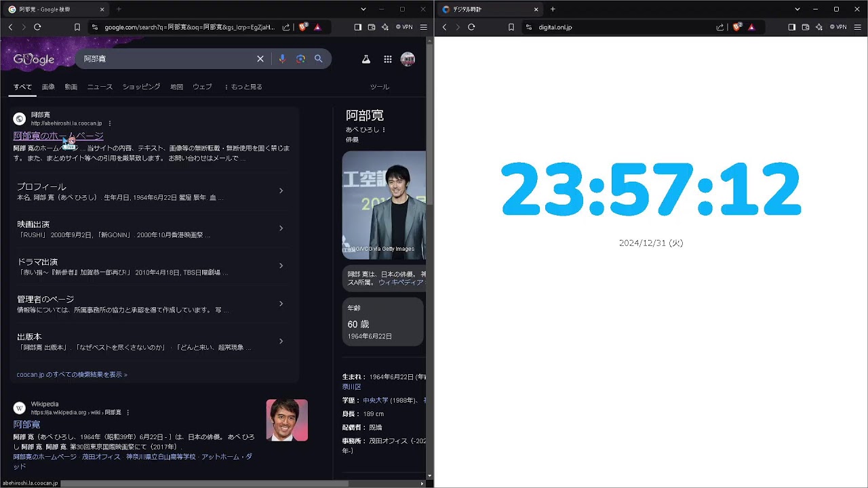Viewport: 868px width, 488px height.
Task: Open the Wikipedia result face thumbnail
Action: tap(287, 420)
